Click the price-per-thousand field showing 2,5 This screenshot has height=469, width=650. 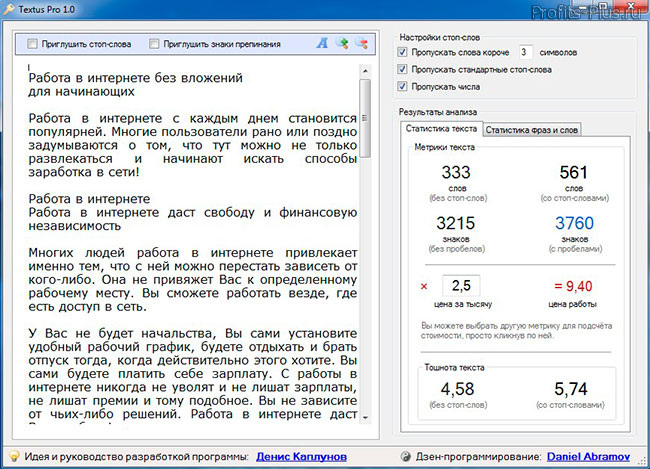[x=461, y=285]
